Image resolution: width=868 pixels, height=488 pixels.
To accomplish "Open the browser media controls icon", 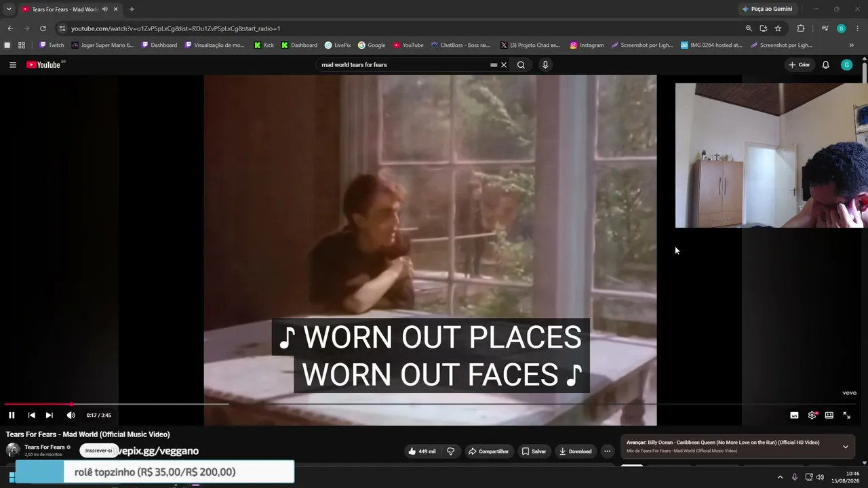I will click(x=825, y=28).
